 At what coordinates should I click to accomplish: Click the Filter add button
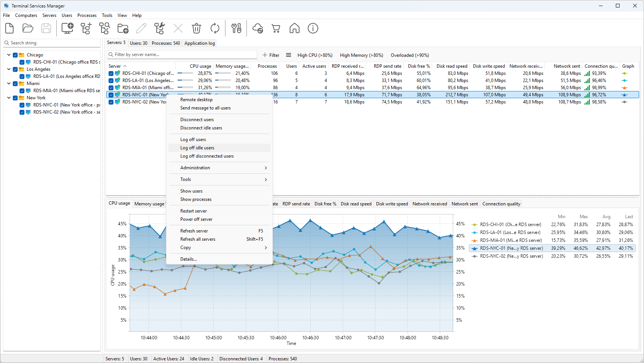click(271, 55)
